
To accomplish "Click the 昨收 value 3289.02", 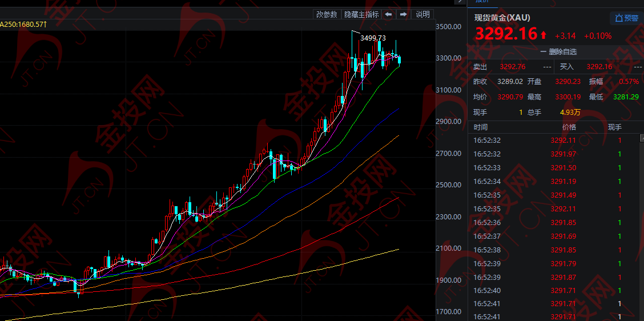I will pos(510,81).
